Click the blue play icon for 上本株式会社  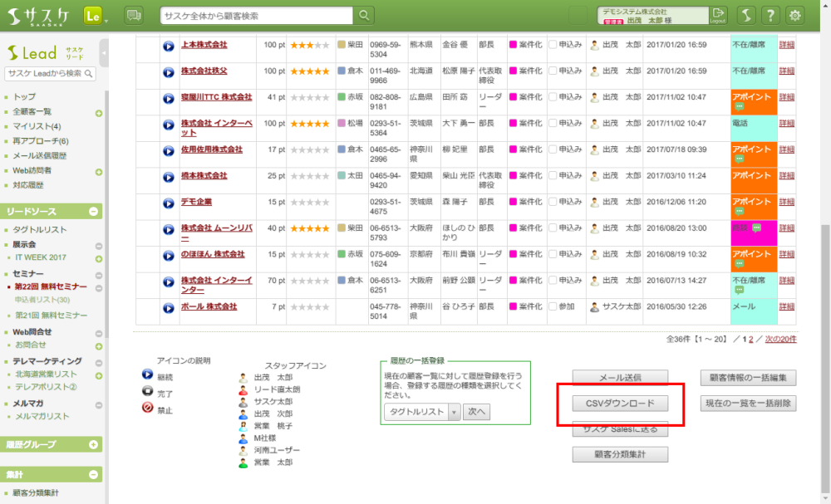(169, 46)
